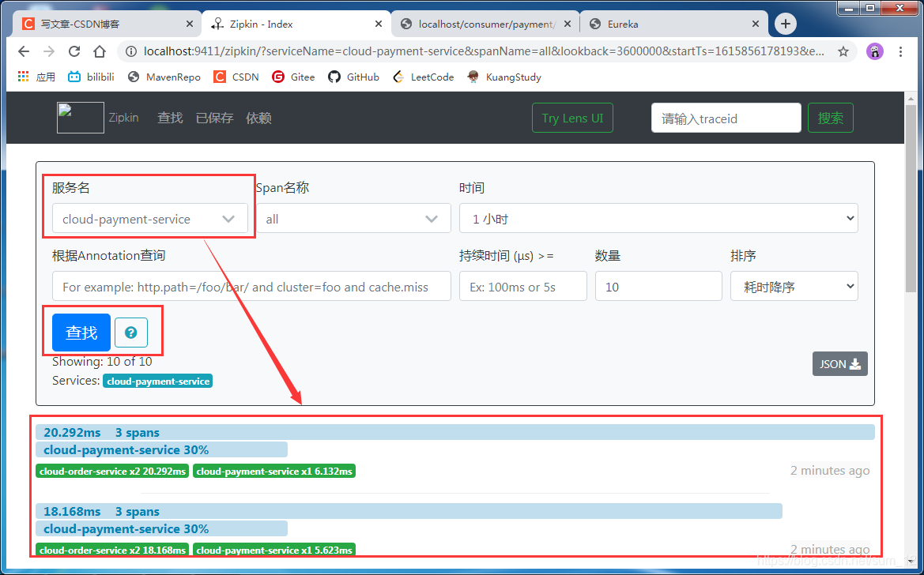The height and width of the screenshot is (575, 924).
Task: Focus the 根据Annotation查询 input field
Action: coord(251,287)
